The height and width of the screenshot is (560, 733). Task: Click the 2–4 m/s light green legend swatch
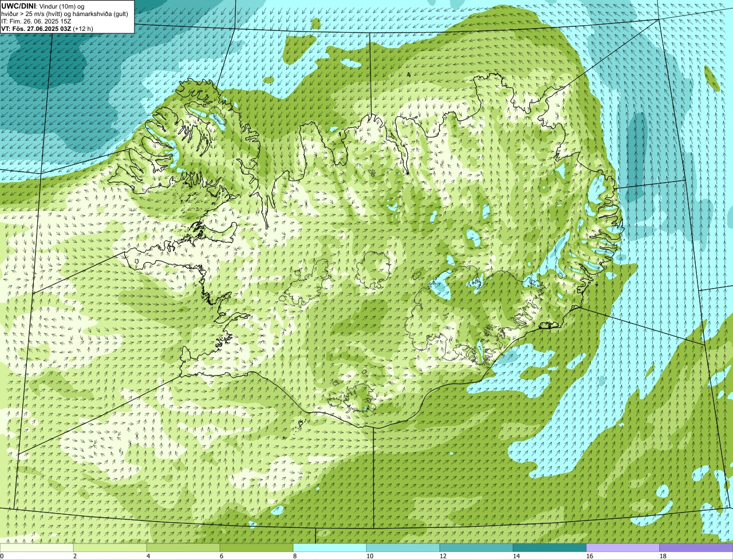pos(110,547)
